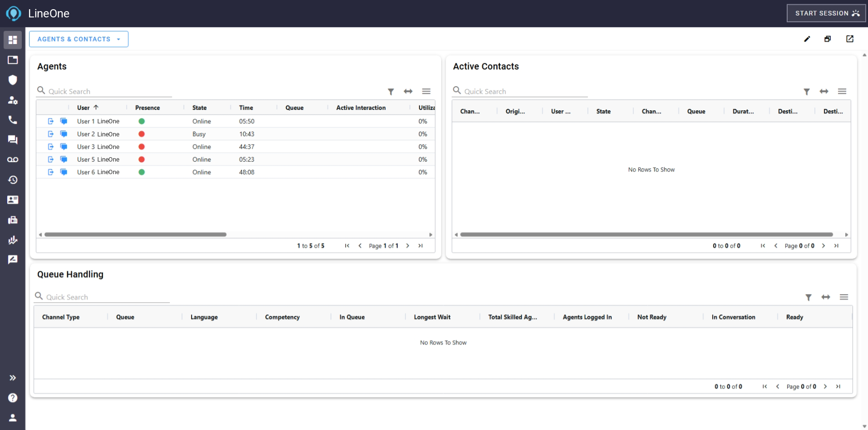This screenshot has height=430, width=868.
Task: Click the pencil edit dashboard icon
Action: 807,39
